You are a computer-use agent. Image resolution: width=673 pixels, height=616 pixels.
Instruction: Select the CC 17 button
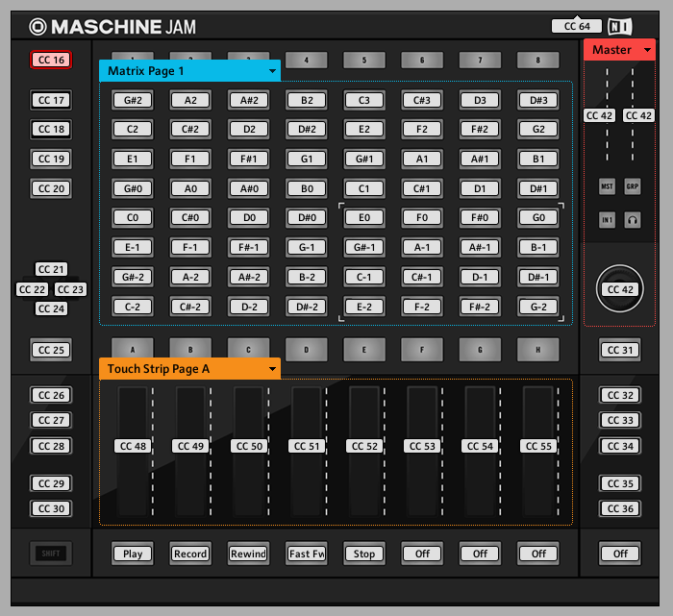click(x=51, y=100)
